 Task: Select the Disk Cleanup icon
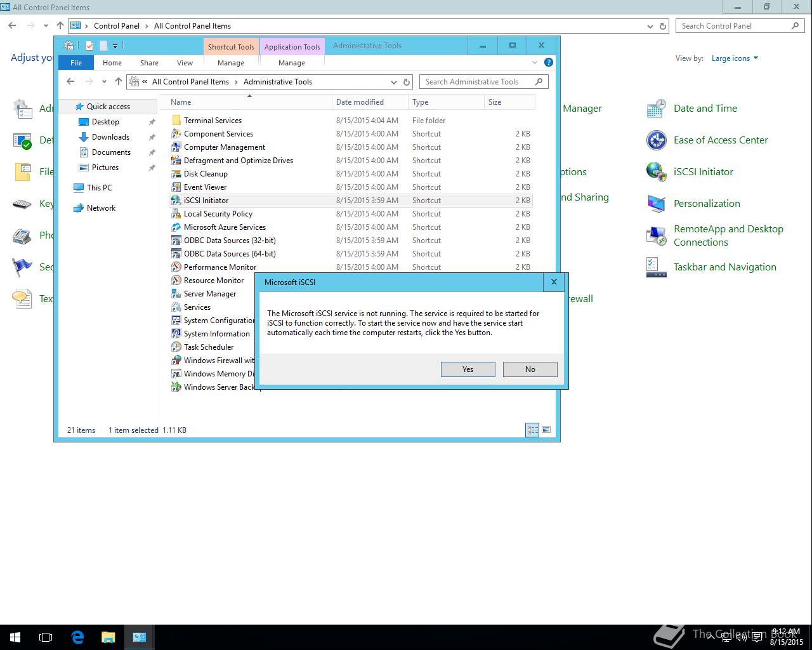[x=176, y=174]
